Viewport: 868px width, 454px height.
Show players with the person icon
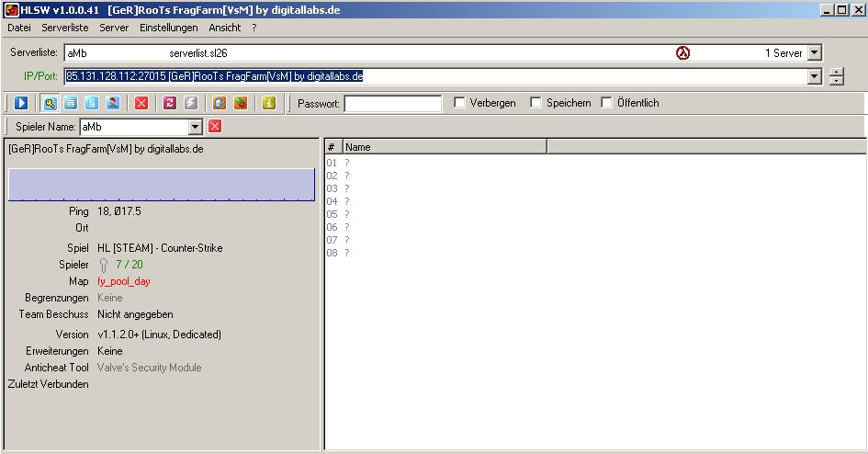click(112, 103)
